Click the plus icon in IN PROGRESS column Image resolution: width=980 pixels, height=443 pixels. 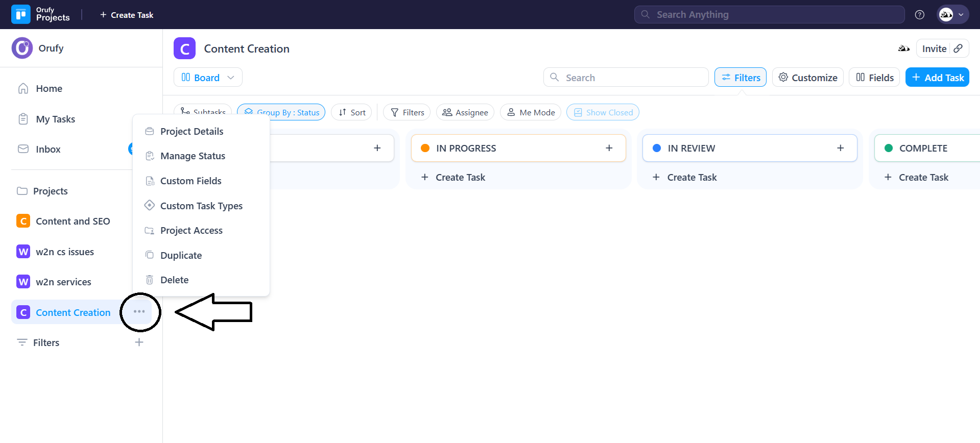[609, 148]
